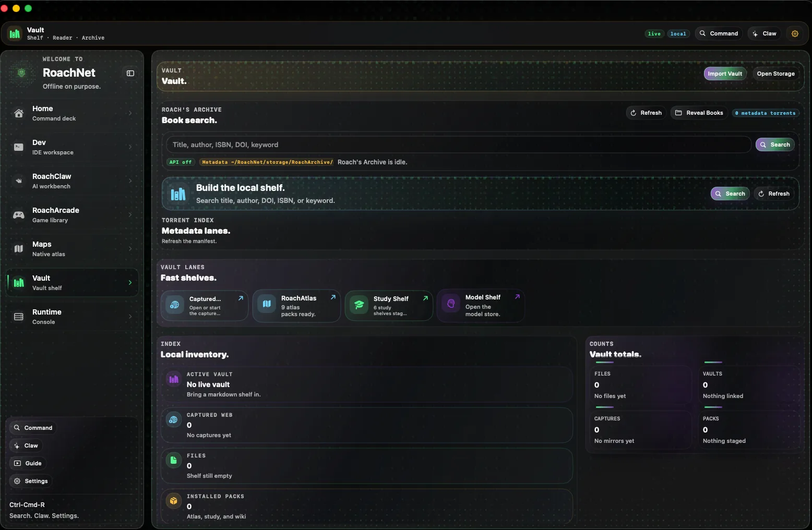Open Maps Native atlas
812x530 pixels.
pyautogui.click(x=73, y=249)
